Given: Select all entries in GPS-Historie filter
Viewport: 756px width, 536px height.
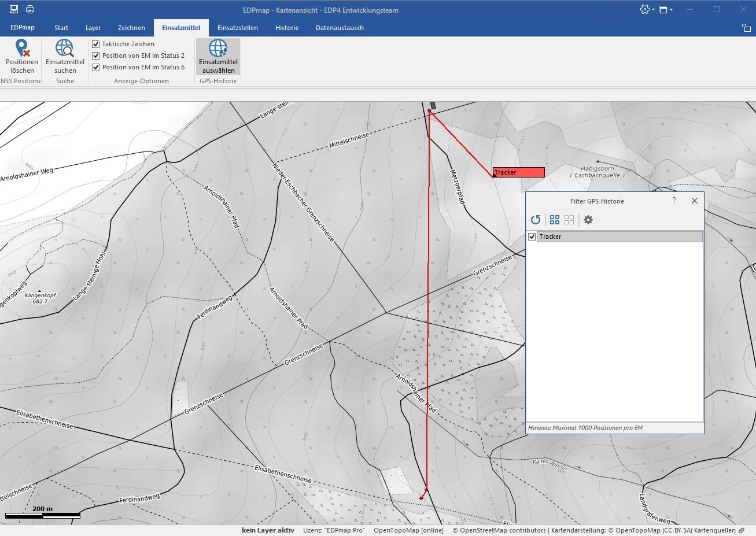Looking at the screenshot, I should (555, 220).
